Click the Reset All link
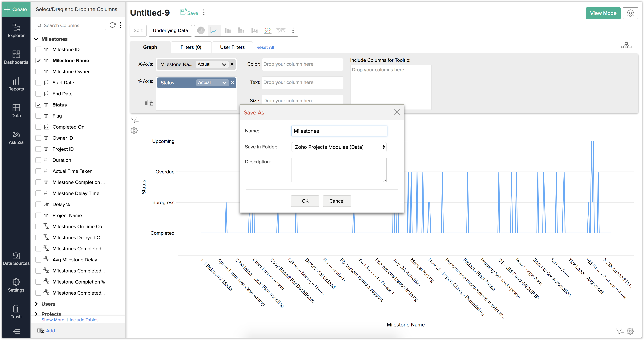This screenshot has height=340, width=644. tap(265, 47)
